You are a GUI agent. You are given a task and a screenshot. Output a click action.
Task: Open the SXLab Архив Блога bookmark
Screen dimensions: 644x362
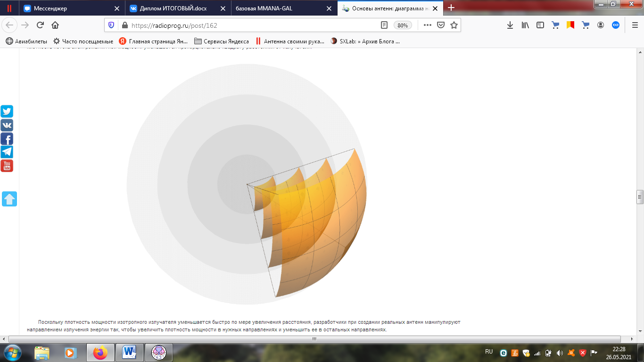pos(366,41)
